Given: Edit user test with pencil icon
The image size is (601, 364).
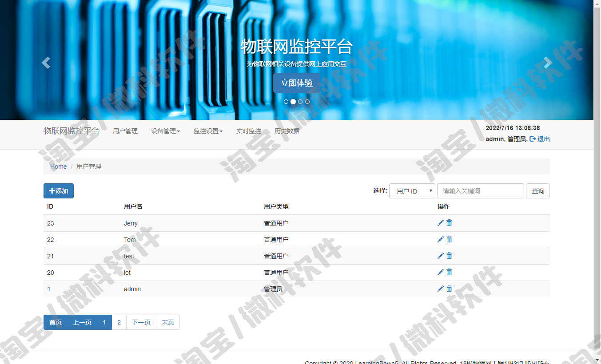Looking at the screenshot, I should point(441,256).
